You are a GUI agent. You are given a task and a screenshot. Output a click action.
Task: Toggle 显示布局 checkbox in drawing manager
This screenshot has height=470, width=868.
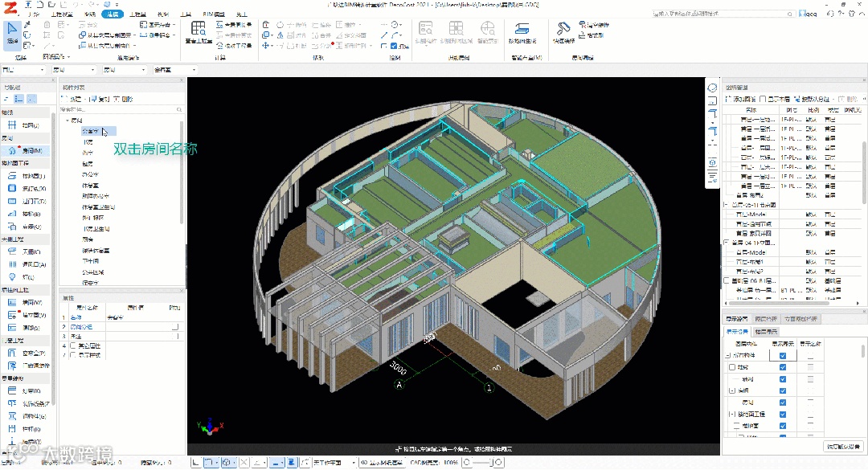click(x=763, y=99)
